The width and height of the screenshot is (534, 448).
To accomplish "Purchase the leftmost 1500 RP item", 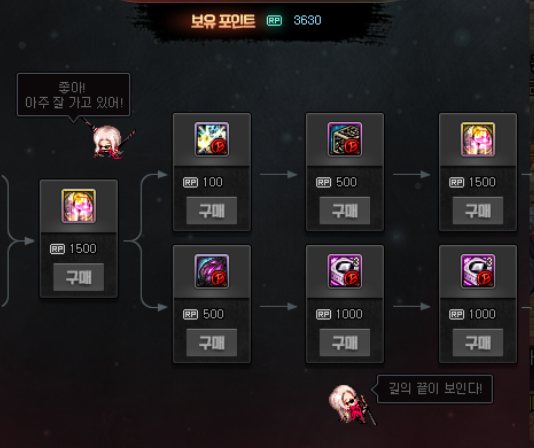I will click(x=79, y=277).
